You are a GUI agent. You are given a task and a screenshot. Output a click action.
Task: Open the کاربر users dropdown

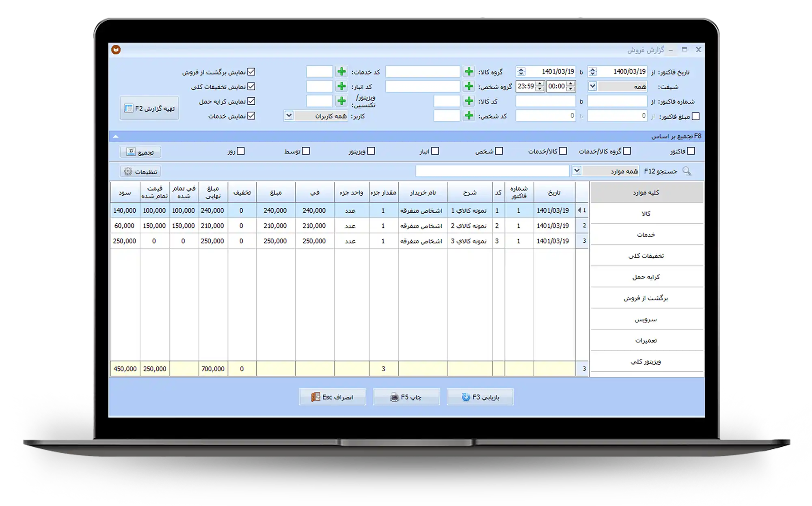tap(289, 116)
